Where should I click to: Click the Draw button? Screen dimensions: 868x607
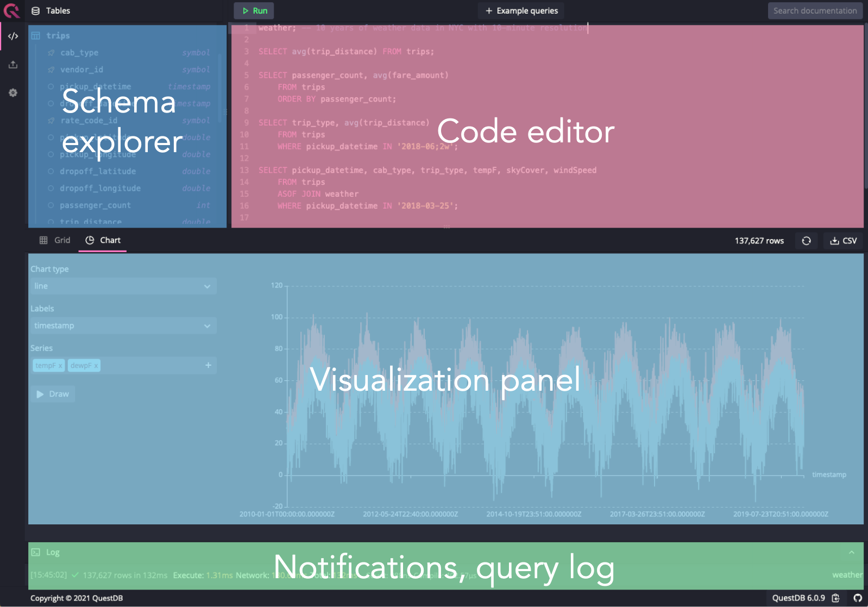point(53,394)
